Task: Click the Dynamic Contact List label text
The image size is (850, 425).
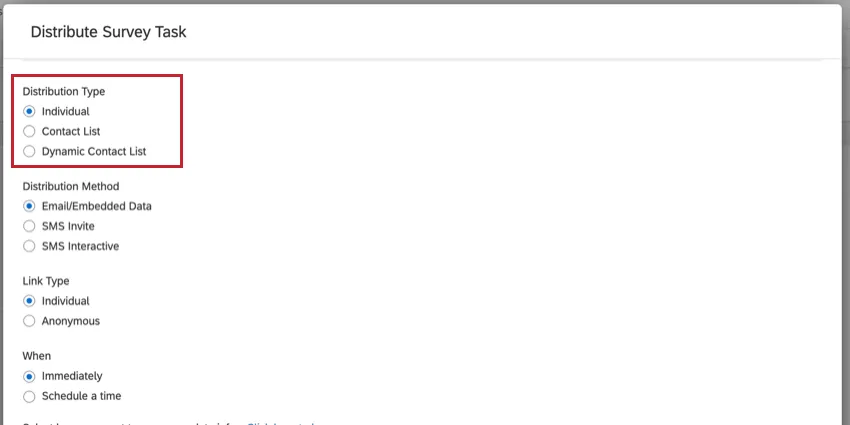Action: pos(94,152)
